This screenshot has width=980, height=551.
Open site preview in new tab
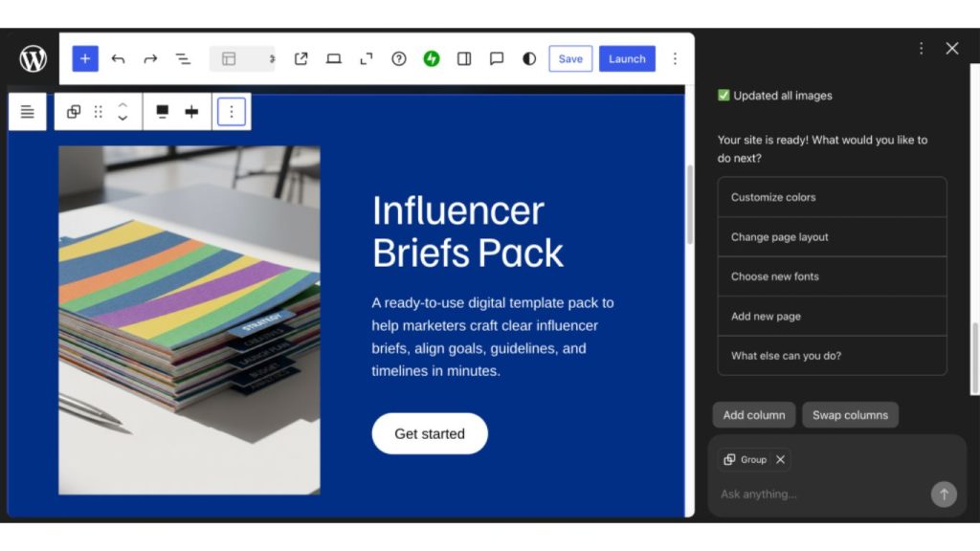tap(301, 59)
